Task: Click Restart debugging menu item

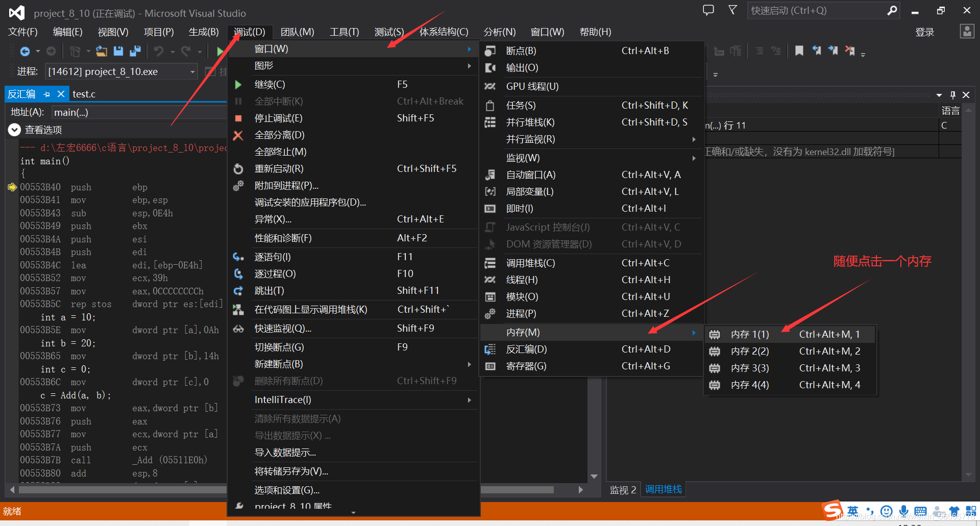Action: 353,168
